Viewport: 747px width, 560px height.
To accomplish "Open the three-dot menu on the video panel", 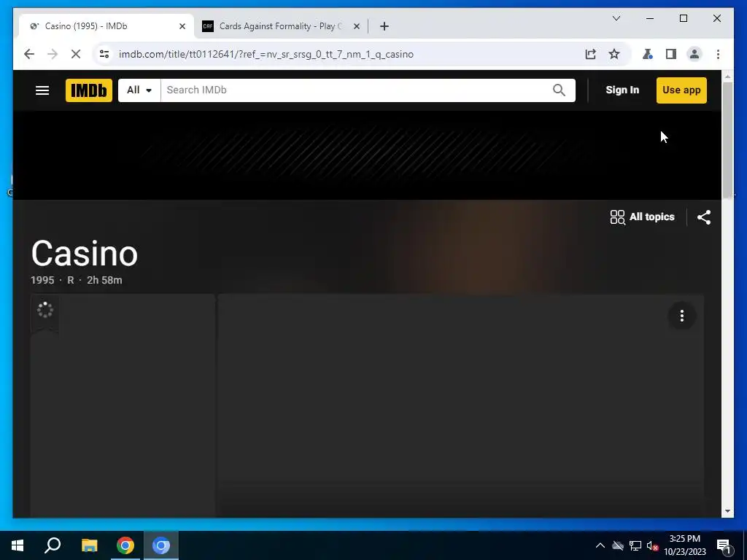I will click(x=682, y=316).
